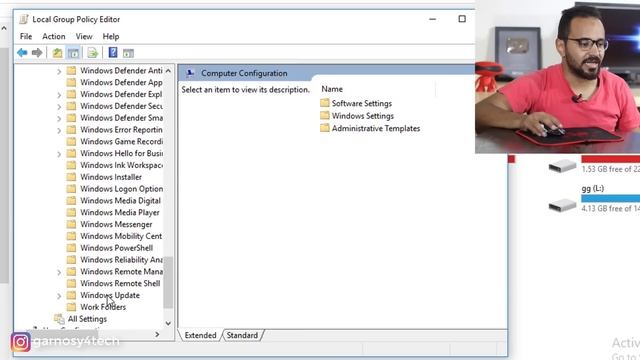Click the Windows Logon Options folder icon

pos(71,189)
